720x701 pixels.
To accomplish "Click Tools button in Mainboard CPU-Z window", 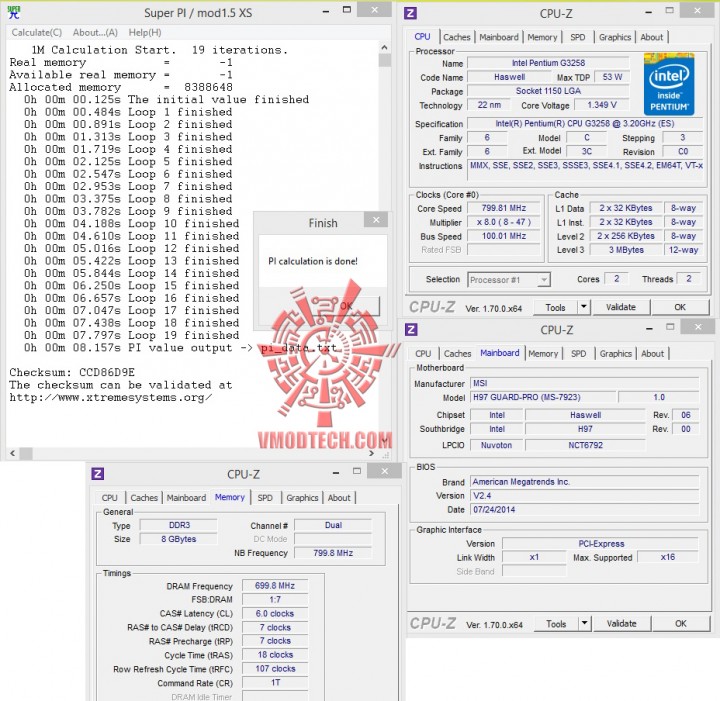I will pos(556,624).
